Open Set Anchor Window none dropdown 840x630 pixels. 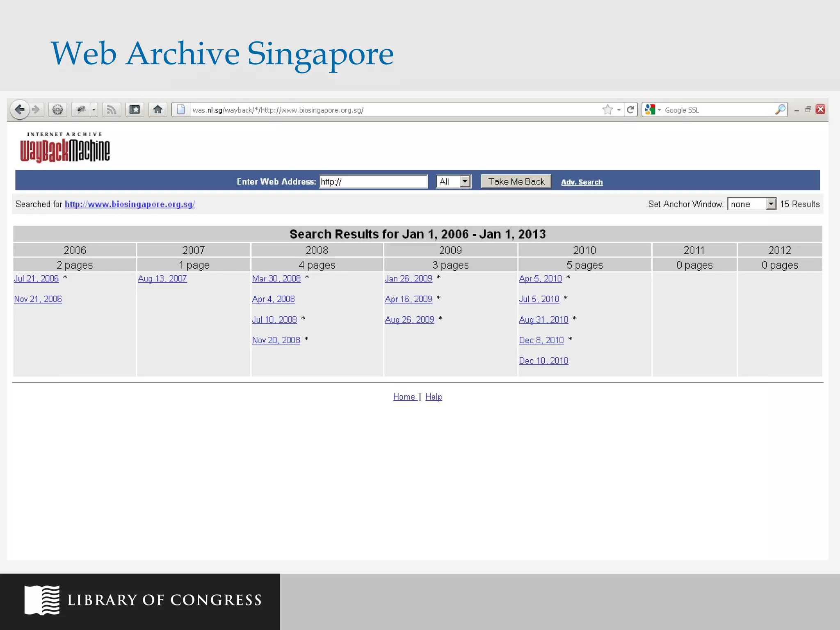(x=751, y=204)
